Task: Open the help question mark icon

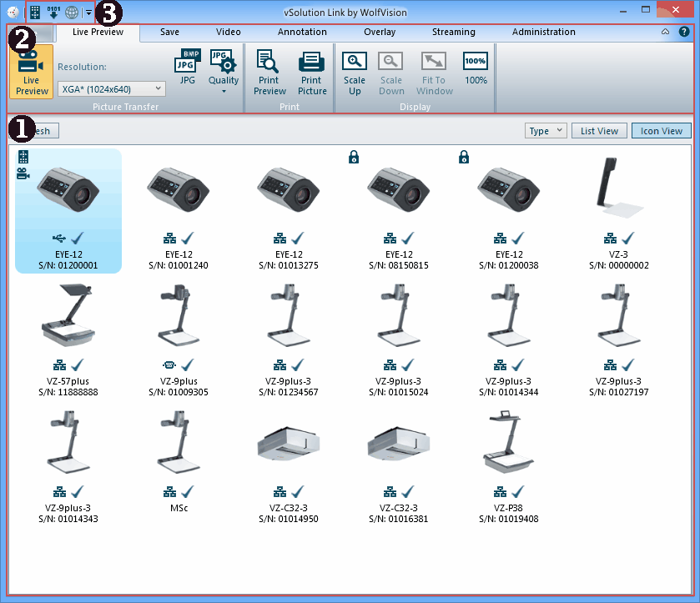Action: pos(683,32)
